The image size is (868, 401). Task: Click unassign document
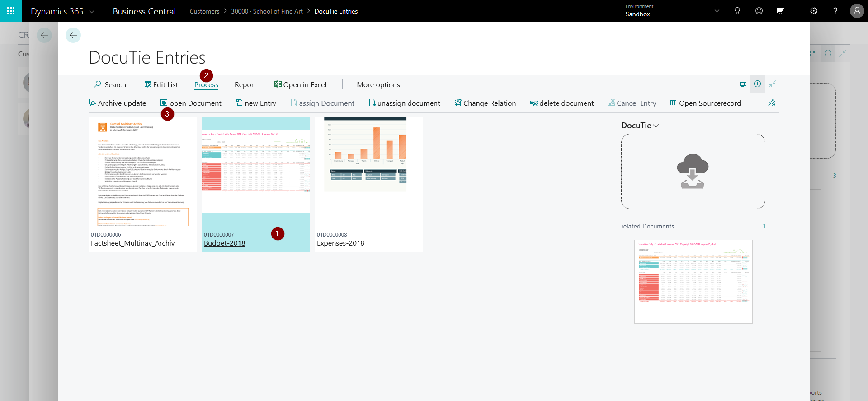[x=404, y=103]
